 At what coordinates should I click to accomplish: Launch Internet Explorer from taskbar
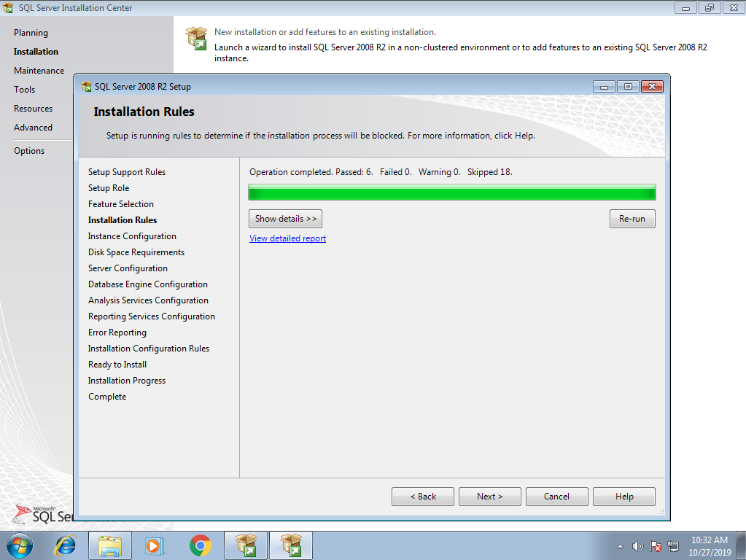point(65,545)
